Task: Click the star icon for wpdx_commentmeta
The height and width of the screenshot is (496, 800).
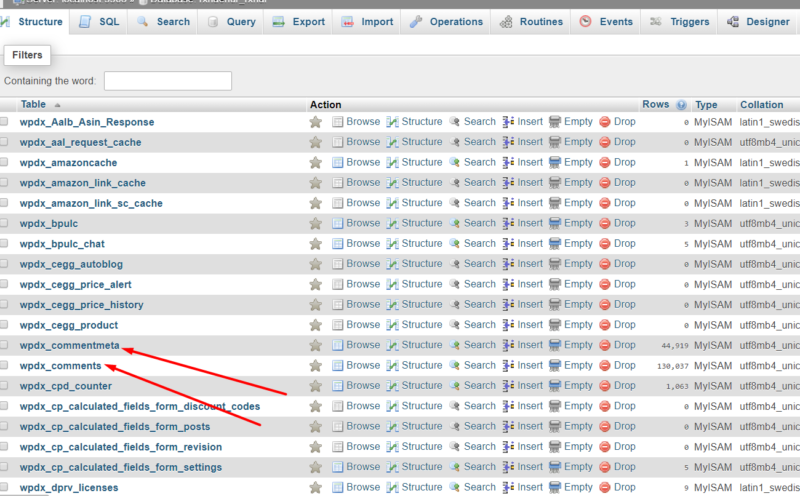Action: [316, 345]
